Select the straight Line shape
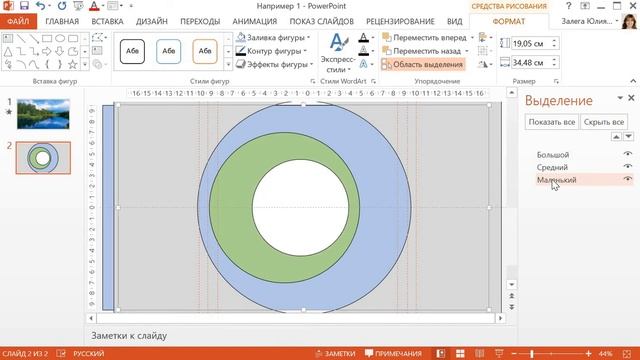 21,39
